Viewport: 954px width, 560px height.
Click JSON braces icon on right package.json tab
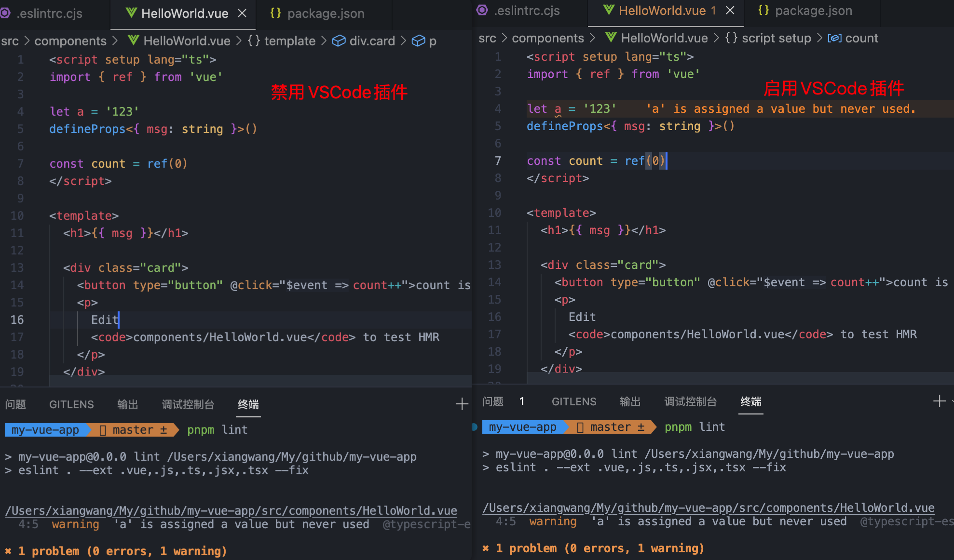point(763,10)
